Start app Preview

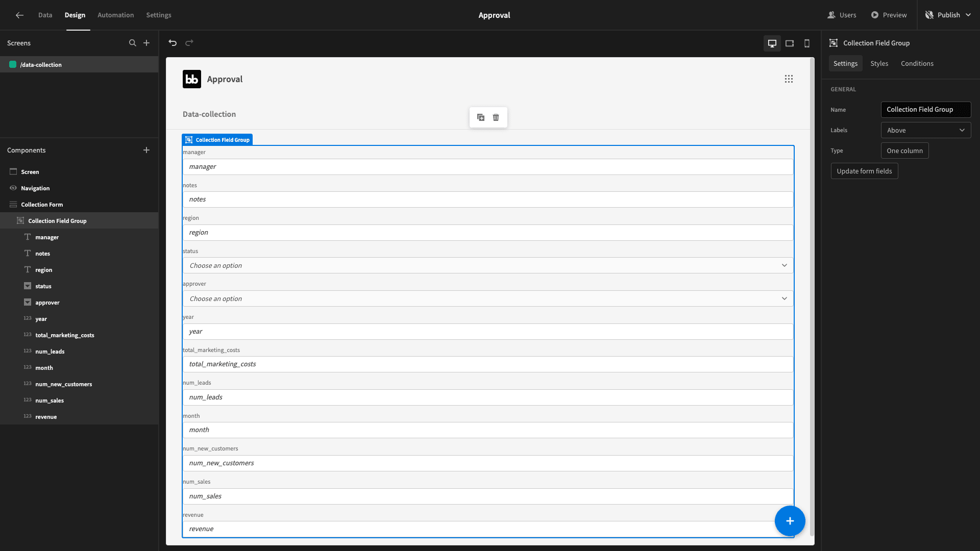tap(889, 15)
